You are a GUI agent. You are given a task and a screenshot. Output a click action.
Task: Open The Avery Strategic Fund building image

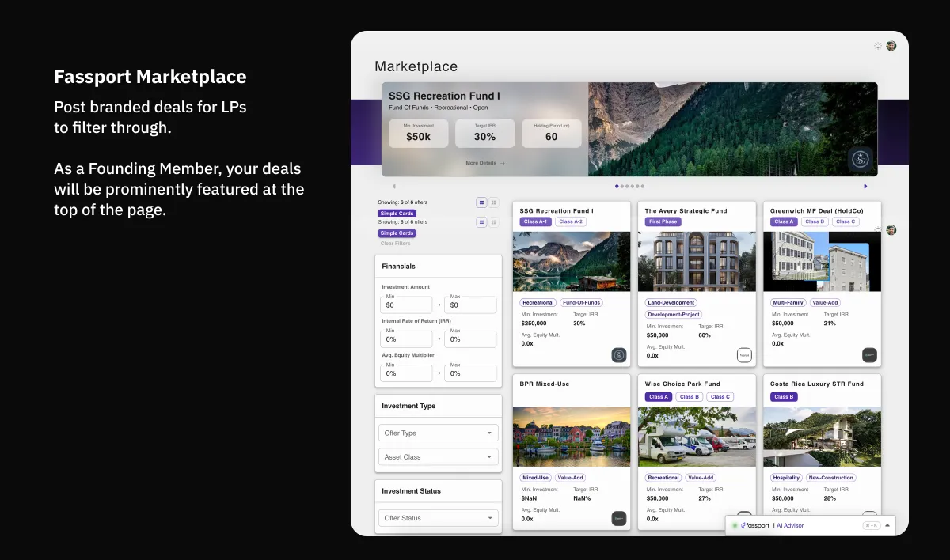(697, 262)
